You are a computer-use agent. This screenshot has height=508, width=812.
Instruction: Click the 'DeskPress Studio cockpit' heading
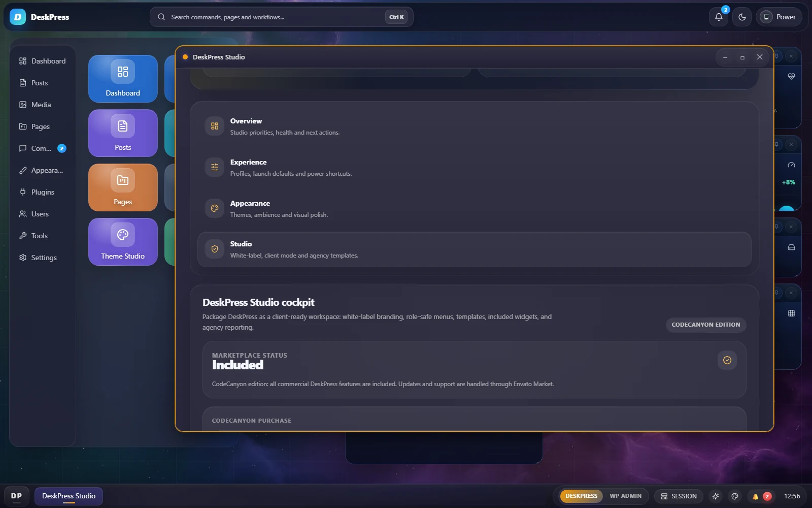click(x=258, y=302)
